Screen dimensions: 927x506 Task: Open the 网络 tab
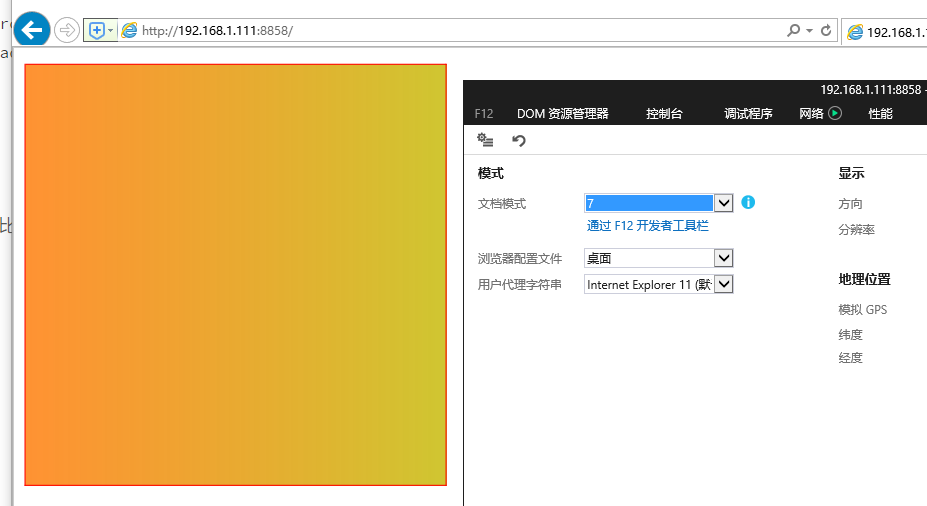pyautogui.click(x=811, y=113)
